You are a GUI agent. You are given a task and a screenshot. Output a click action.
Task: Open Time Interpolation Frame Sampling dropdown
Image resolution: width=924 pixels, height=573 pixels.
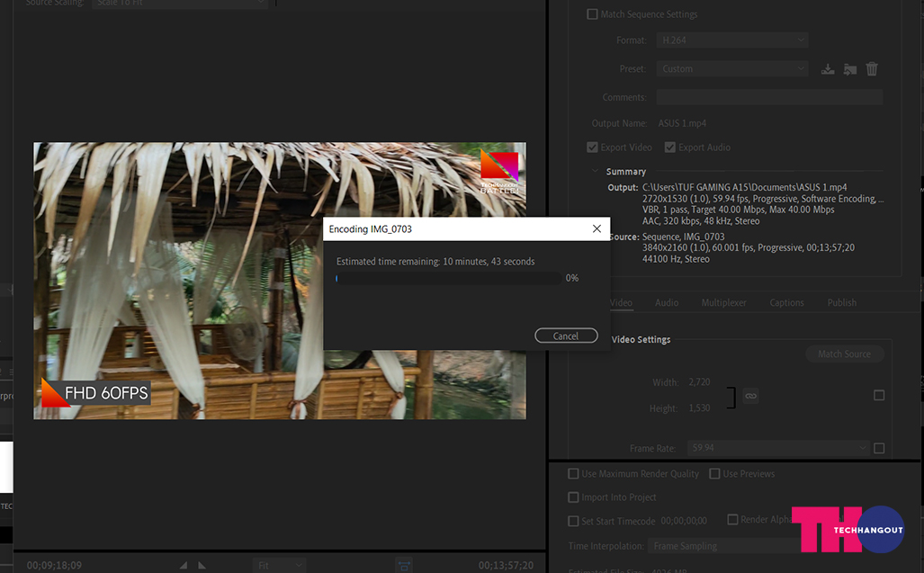point(725,546)
